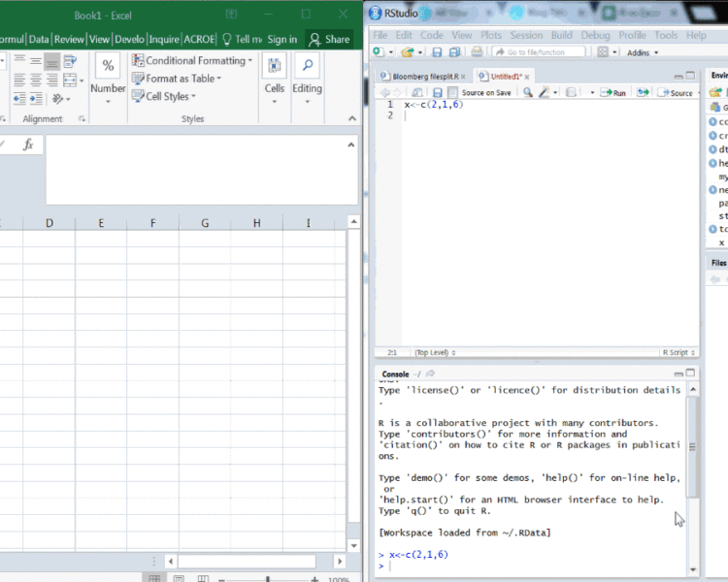Open the Session menu in RStudio

[x=526, y=35]
